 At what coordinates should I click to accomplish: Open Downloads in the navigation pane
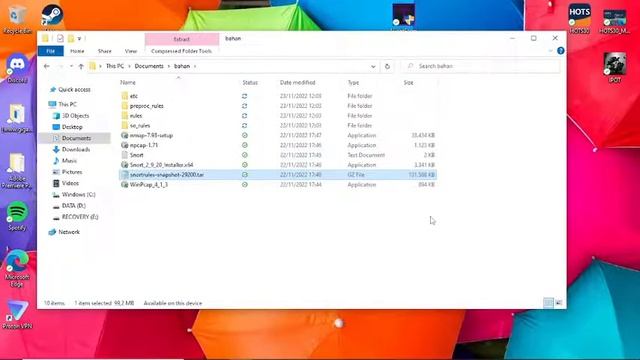[76, 149]
